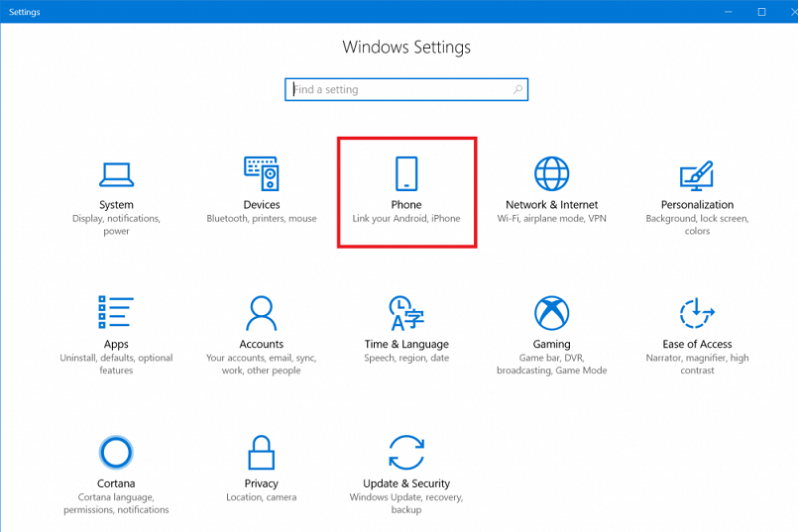
Task: Select the Gaming label
Action: click(x=552, y=345)
